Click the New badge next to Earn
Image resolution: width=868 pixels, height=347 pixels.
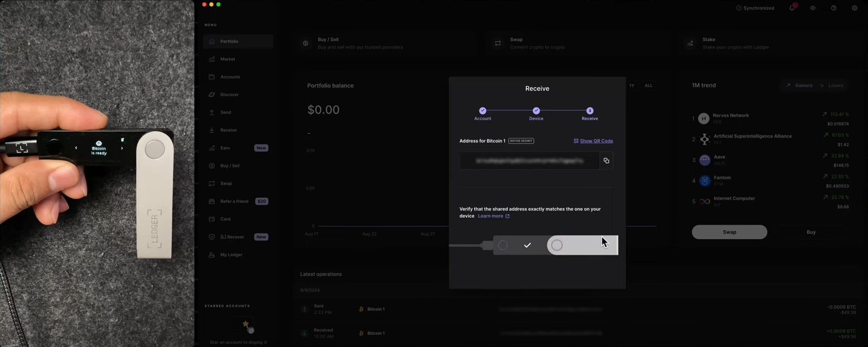coord(261,148)
